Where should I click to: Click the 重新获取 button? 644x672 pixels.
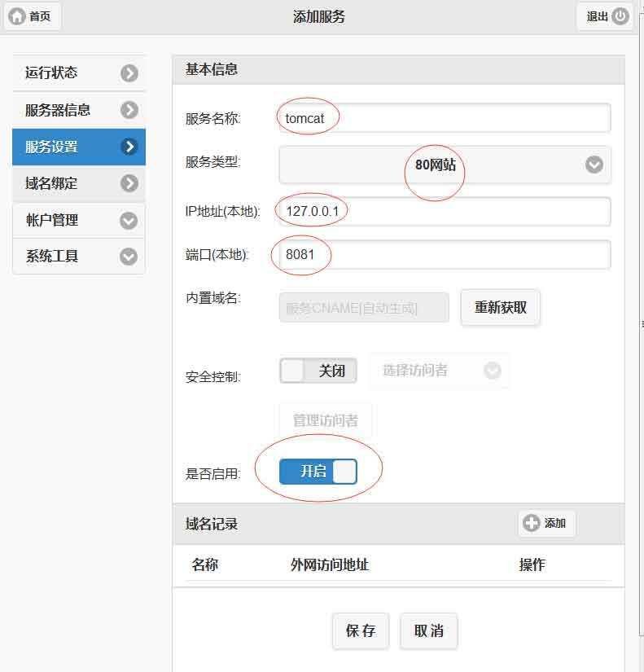500,308
